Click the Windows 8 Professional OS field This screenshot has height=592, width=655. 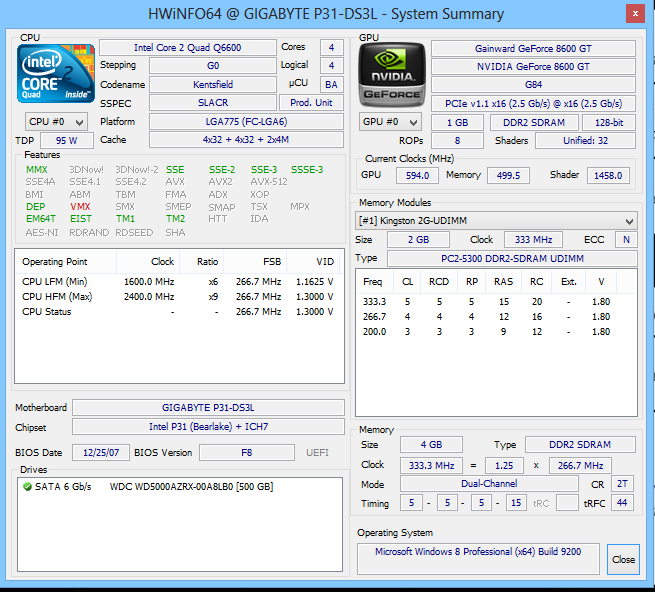[478, 559]
